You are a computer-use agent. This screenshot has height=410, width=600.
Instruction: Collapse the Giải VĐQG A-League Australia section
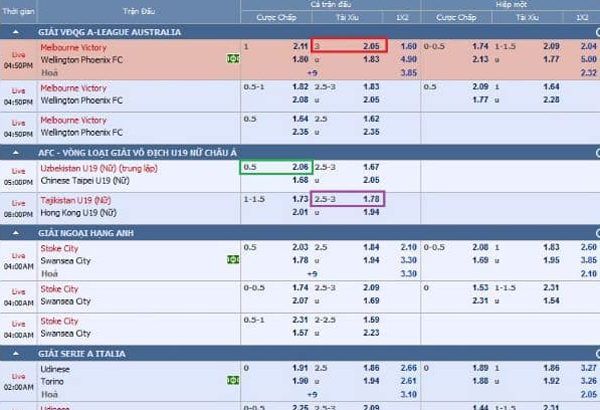click(x=16, y=32)
